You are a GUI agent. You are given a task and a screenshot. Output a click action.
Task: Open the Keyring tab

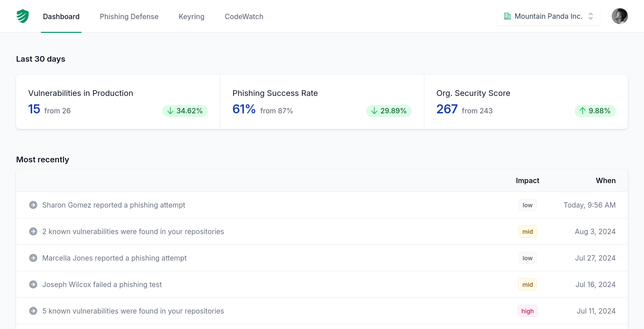[x=191, y=16]
